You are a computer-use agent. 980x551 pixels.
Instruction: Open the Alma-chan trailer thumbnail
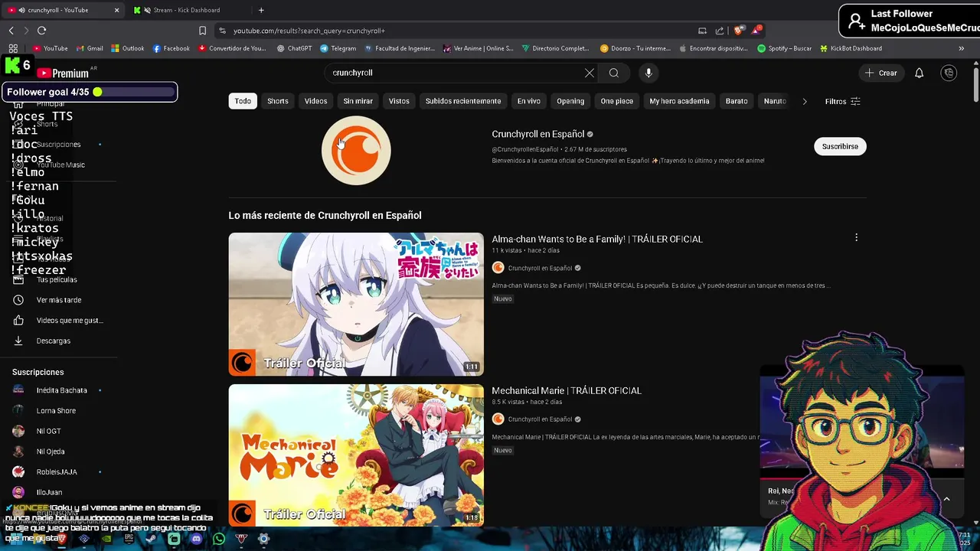356,304
